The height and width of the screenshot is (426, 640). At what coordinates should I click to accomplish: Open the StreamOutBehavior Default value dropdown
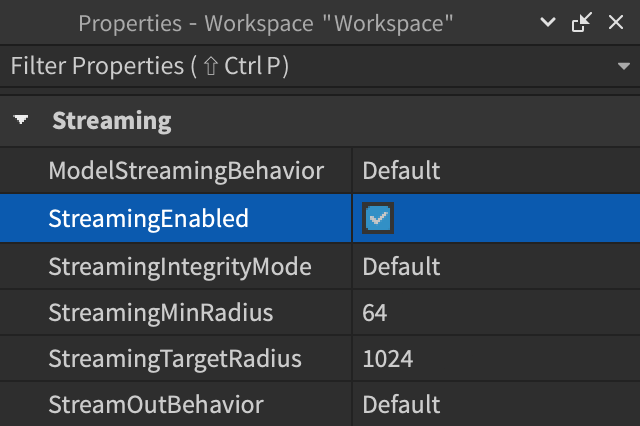[x=495, y=405]
